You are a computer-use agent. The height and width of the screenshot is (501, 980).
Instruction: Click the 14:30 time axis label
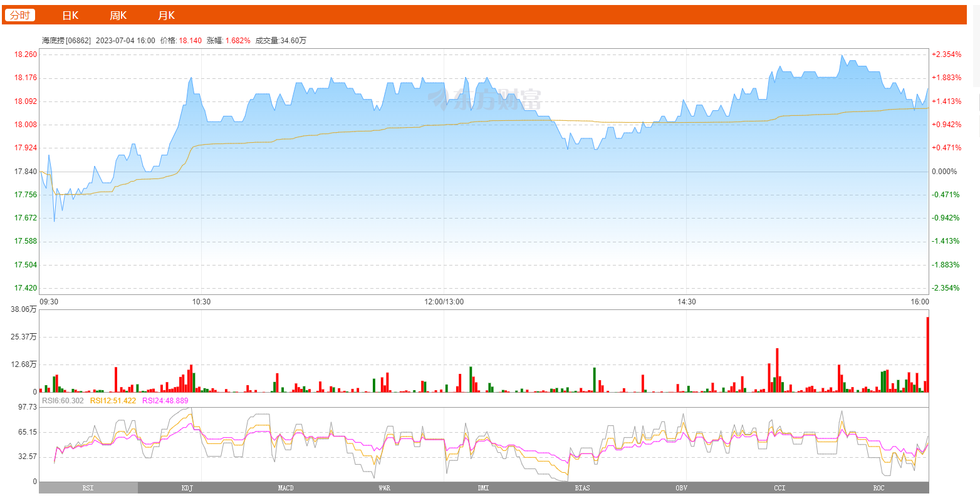pyautogui.click(x=687, y=302)
